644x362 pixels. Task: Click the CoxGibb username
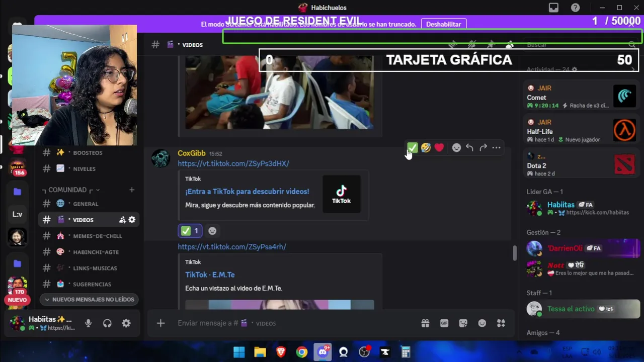click(x=191, y=153)
